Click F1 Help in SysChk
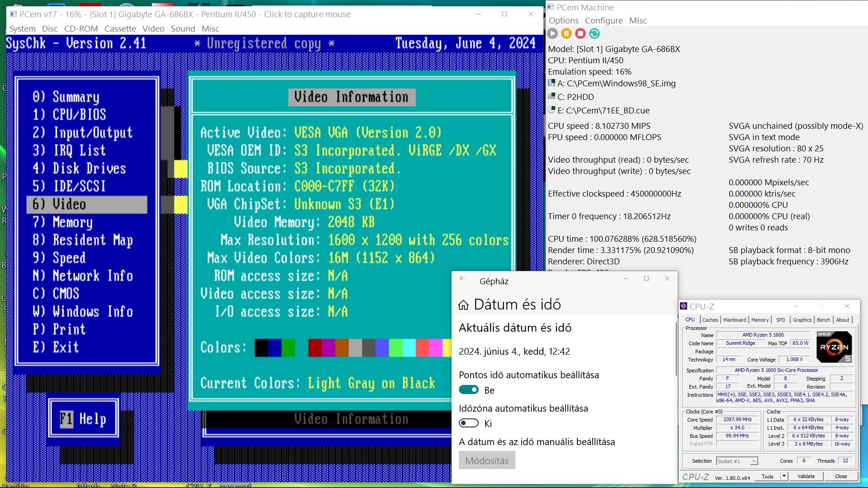 pos(83,419)
